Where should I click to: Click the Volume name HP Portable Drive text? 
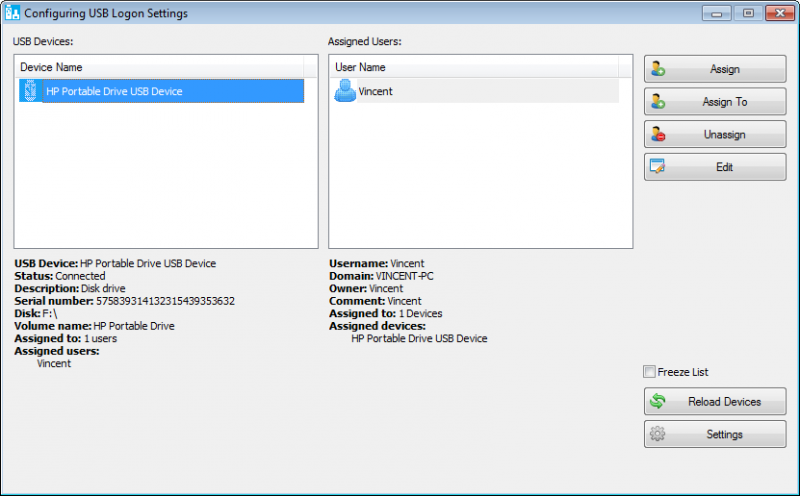(94, 326)
